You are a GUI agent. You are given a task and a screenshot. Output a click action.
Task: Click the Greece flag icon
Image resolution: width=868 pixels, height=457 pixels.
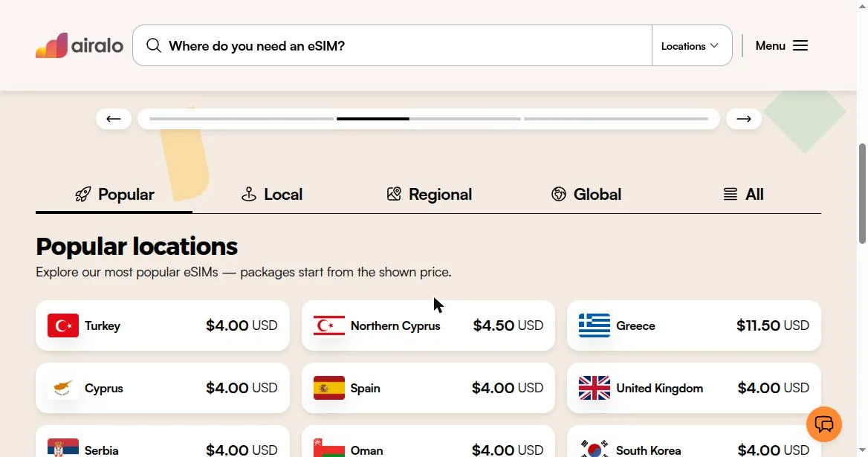click(x=595, y=325)
